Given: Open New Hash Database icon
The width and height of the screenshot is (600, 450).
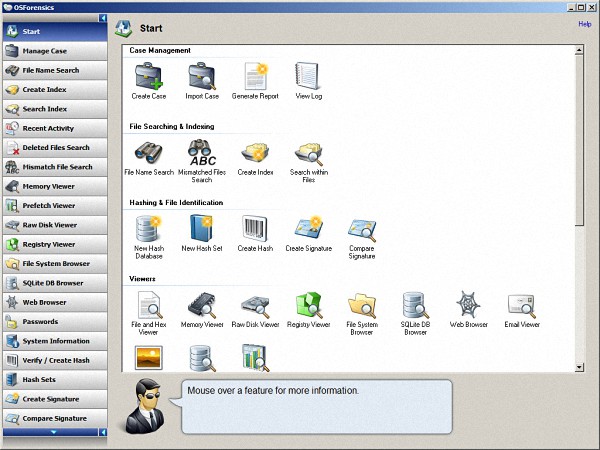Looking at the screenshot, I should point(149,230).
